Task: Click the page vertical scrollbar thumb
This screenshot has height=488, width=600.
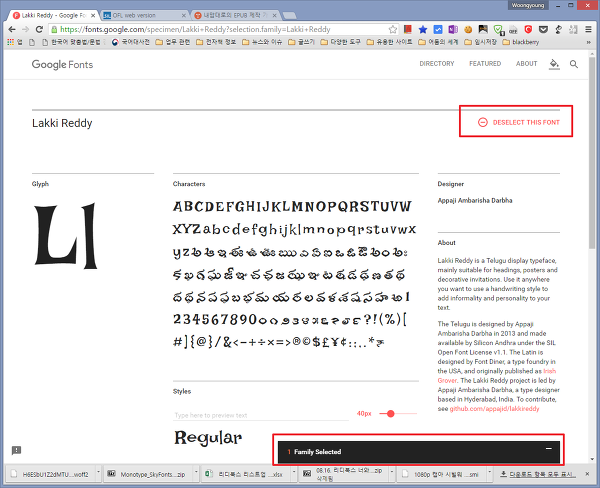Action: 592,151
